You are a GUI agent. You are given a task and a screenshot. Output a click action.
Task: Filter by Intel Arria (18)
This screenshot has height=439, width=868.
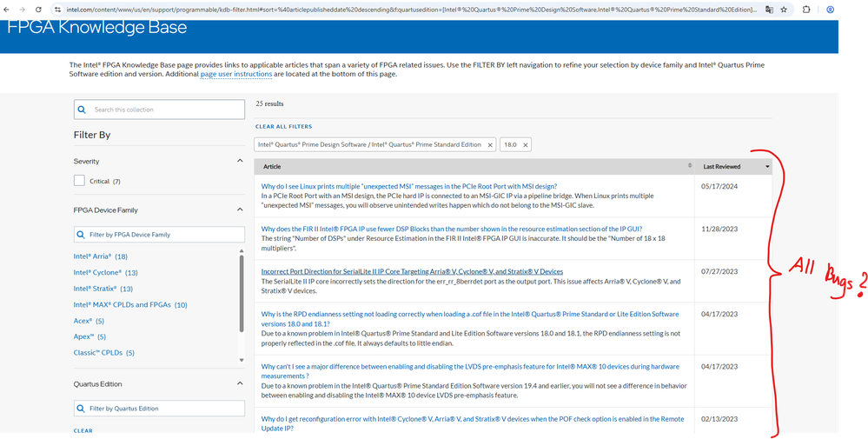tap(101, 256)
